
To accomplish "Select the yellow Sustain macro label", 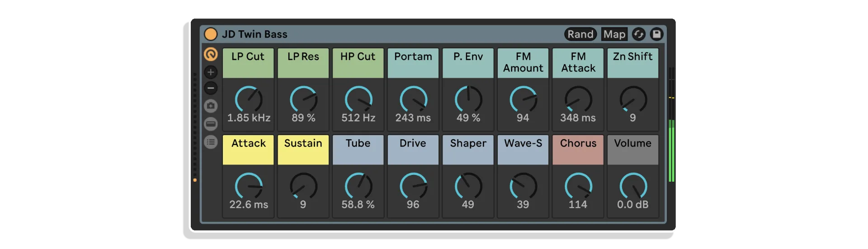I will [x=303, y=150].
